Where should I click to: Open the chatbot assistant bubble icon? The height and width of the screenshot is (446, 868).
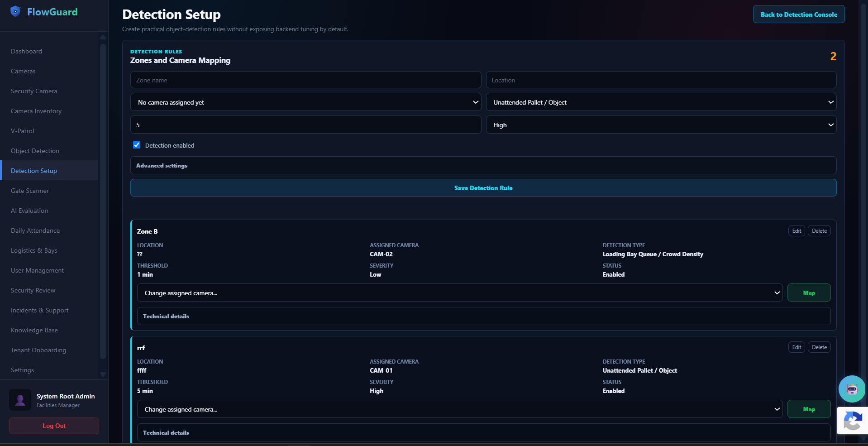click(852, 389)
